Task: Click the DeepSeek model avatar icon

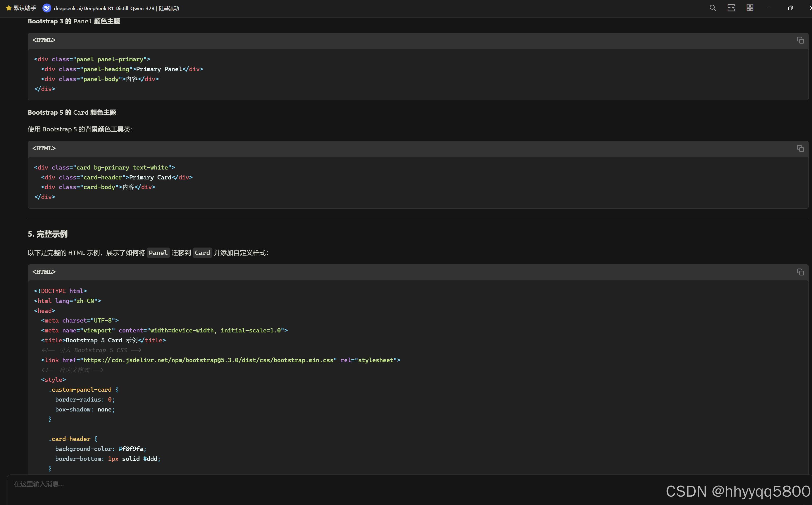Action: pyautogui.click(x=47, y=8)
